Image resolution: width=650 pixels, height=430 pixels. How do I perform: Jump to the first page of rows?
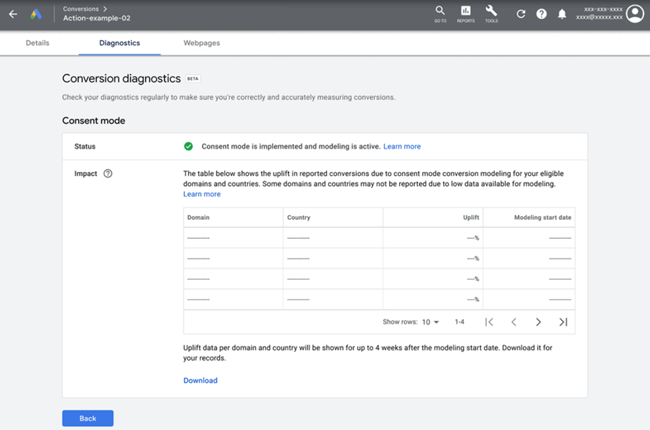click(489, 322)
